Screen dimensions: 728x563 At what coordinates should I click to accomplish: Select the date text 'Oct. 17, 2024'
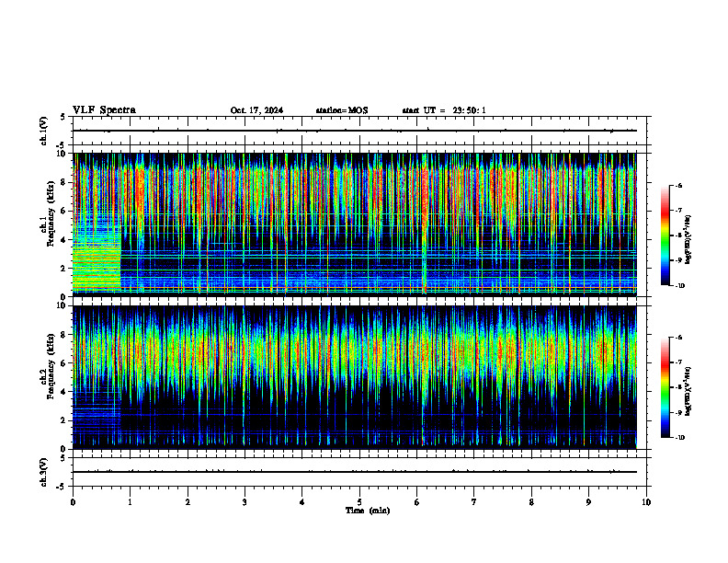tap(256, 110)
